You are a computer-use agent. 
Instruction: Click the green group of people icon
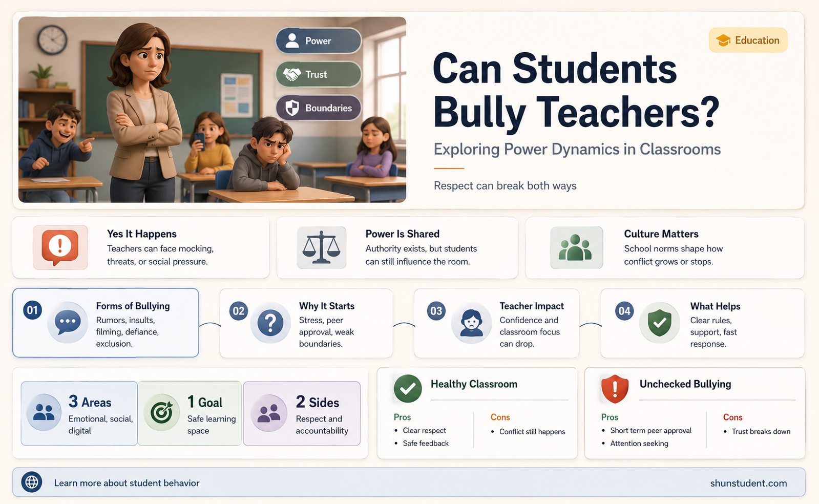(576, 247)
